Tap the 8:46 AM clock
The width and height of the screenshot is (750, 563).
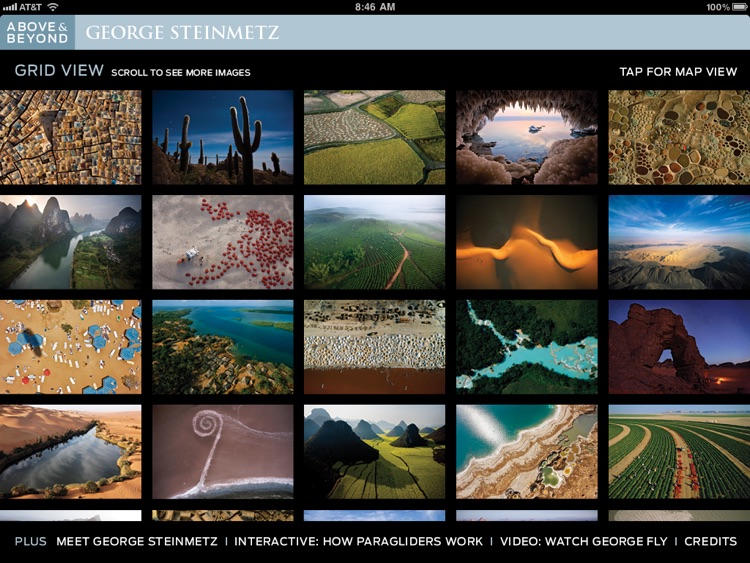(375, 7)
